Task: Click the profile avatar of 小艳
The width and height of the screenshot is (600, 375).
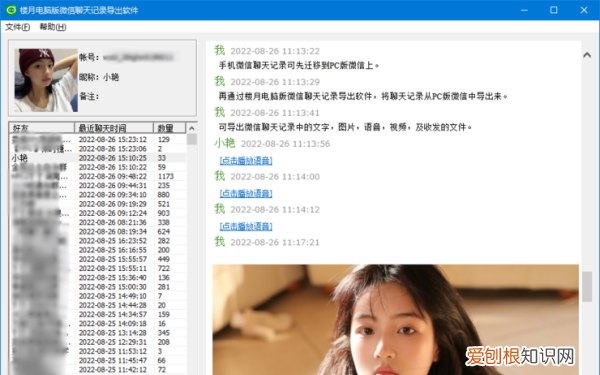Action: point(46,80)
